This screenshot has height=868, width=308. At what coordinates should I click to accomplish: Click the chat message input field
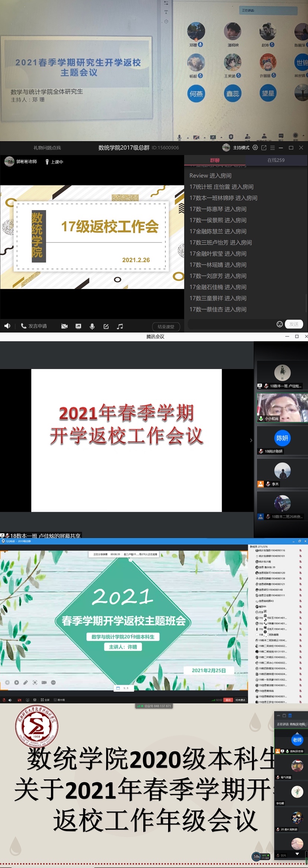coord(231,324)
